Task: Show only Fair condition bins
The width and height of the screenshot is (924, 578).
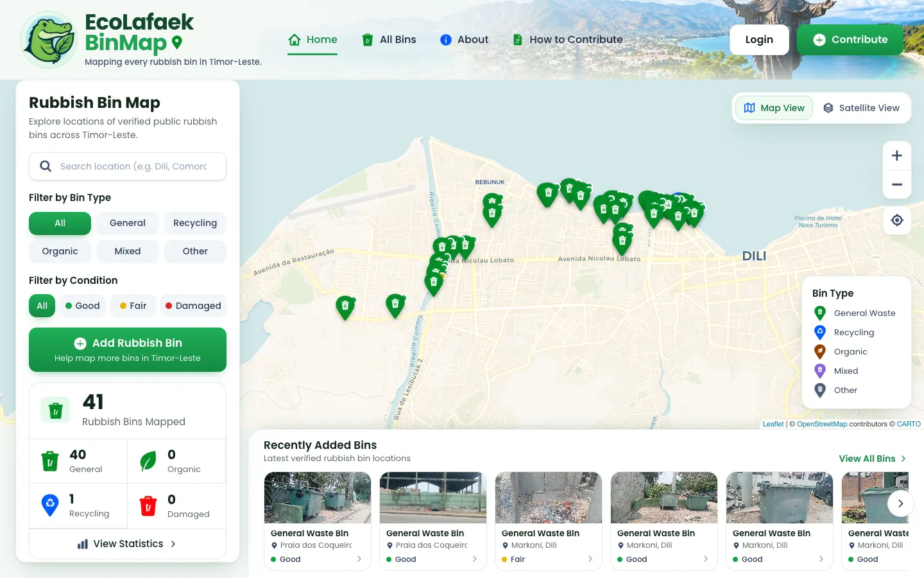Action: tap(133, 306)
